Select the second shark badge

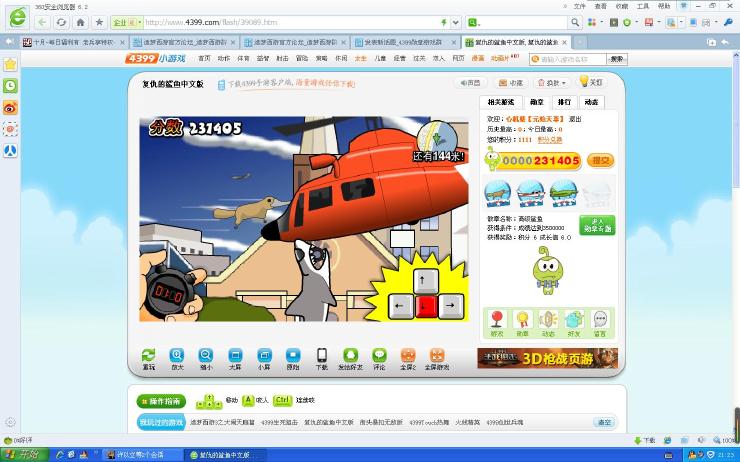530,193
